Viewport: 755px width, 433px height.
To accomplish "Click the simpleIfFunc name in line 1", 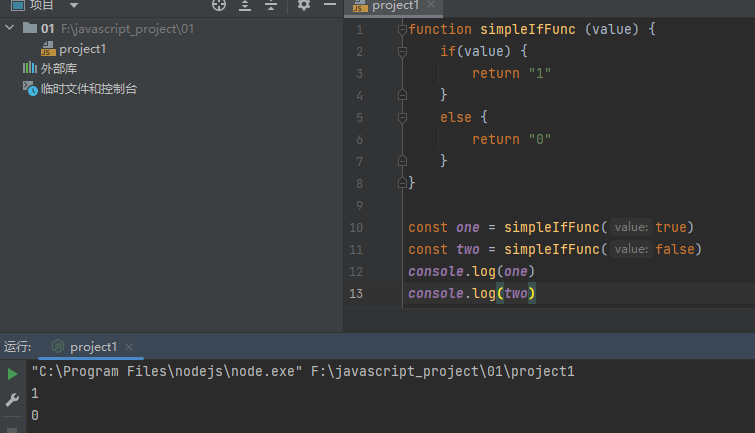I will point(528,29).
